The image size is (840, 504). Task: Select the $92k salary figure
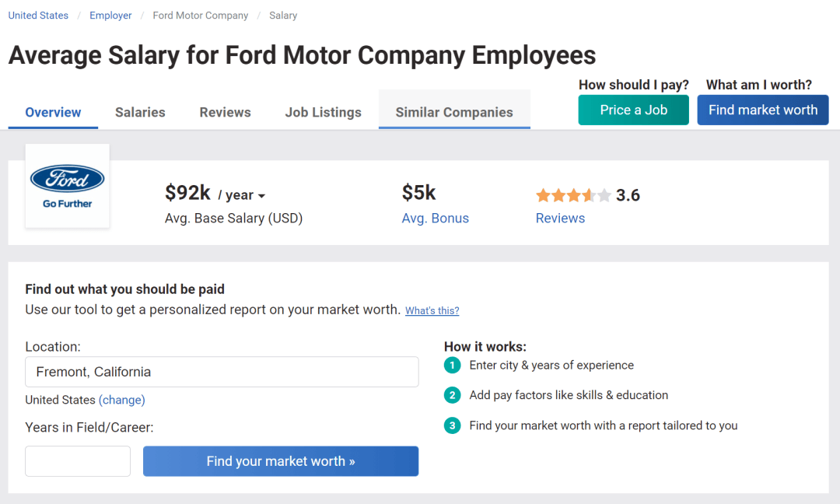click(187, 192)
